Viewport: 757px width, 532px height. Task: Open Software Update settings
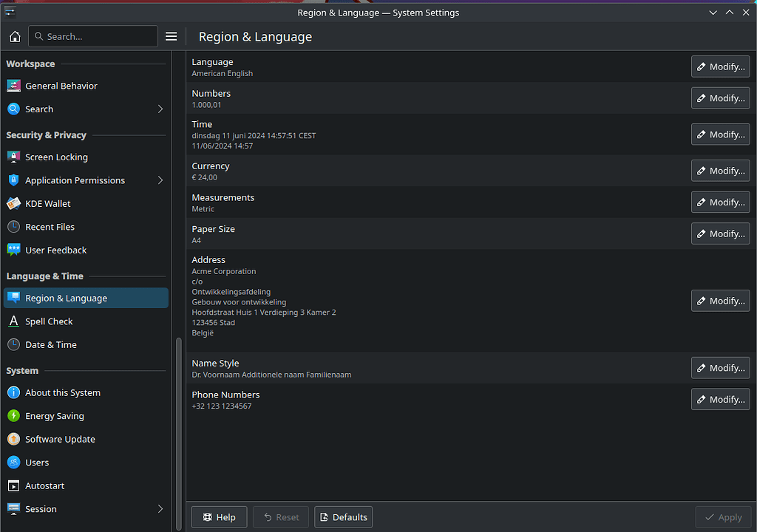pos(13,439)
